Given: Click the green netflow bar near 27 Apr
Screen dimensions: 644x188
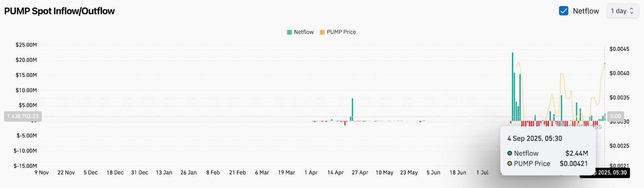Looking at the screenshot, I should (352, 109).
